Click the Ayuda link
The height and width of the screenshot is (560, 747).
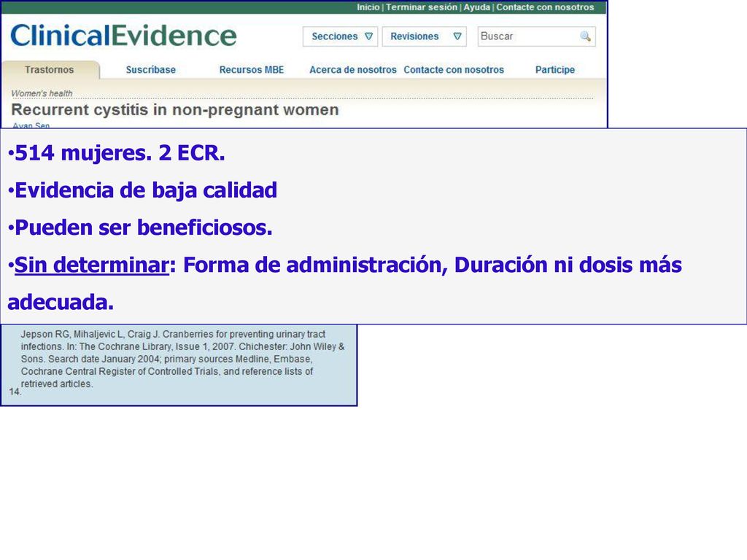(476, 7)
